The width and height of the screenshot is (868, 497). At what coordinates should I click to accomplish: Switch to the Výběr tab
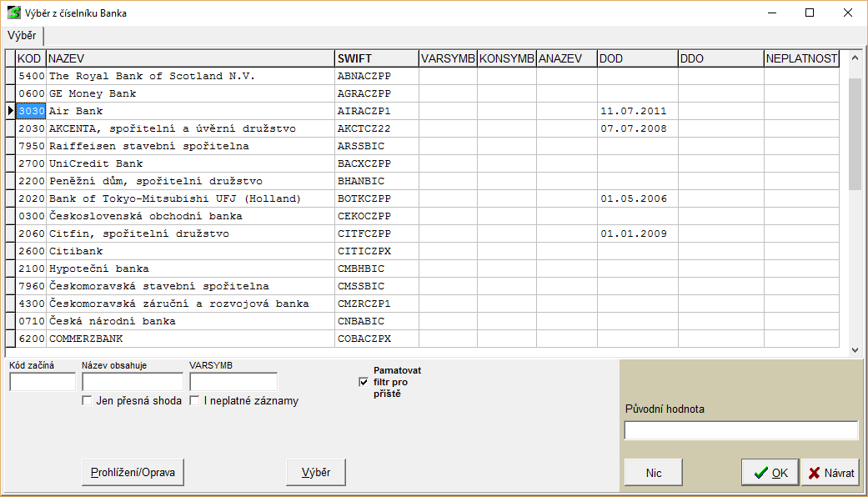coord(23,35)
